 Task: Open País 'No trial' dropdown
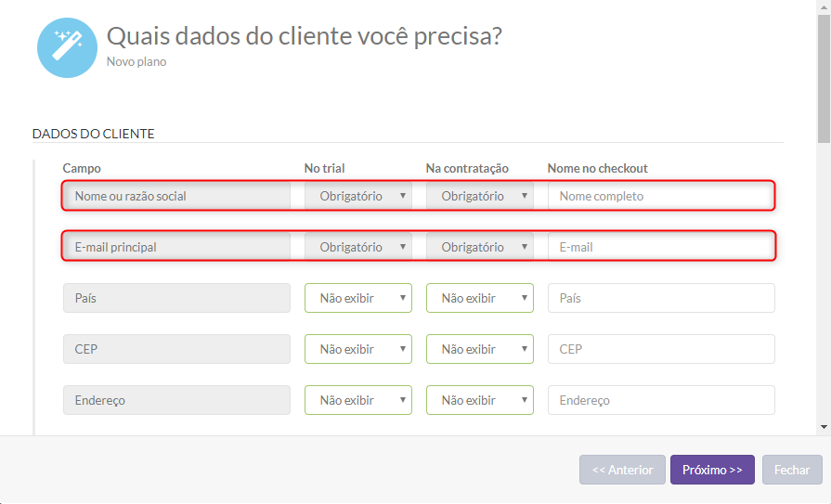tap(357, 298)
